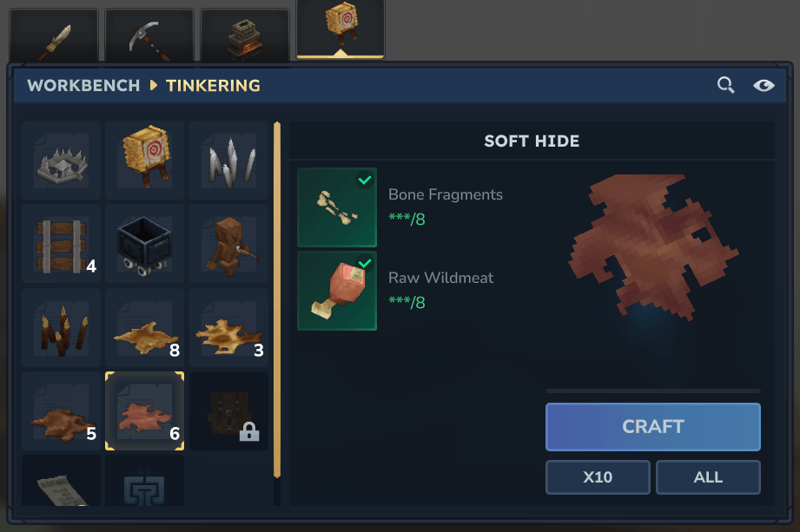This screenshot has height=532, width=800.
Task: Switch to the knife crafting tab
Action: coord(54,36)
